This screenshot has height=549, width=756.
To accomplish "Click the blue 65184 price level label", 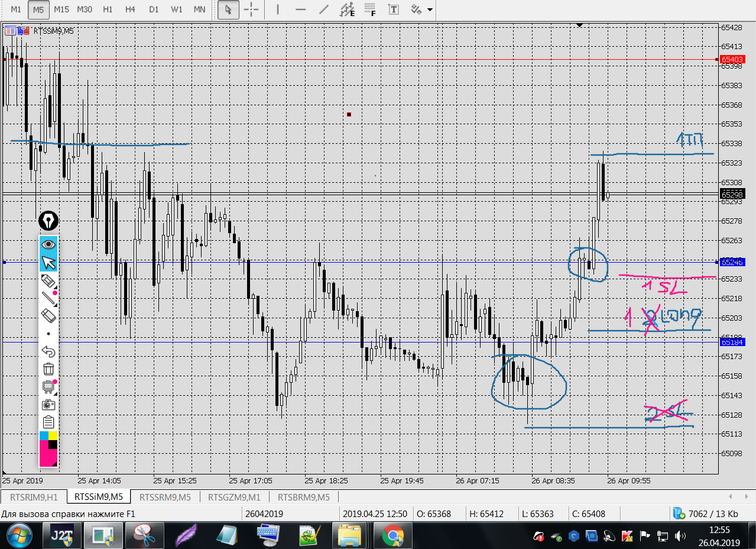I will tap(732, 342).
